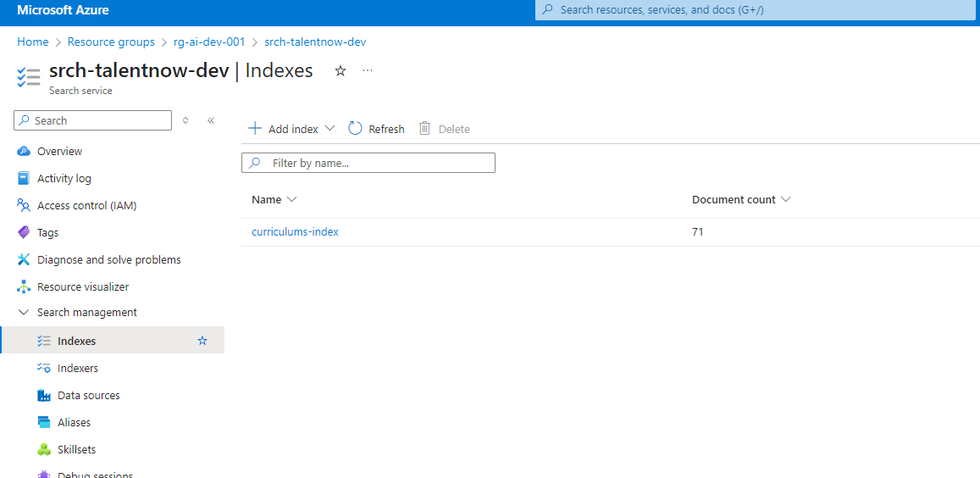
Task: Click the Diagnose wrench icon
Action: [24, 259]
